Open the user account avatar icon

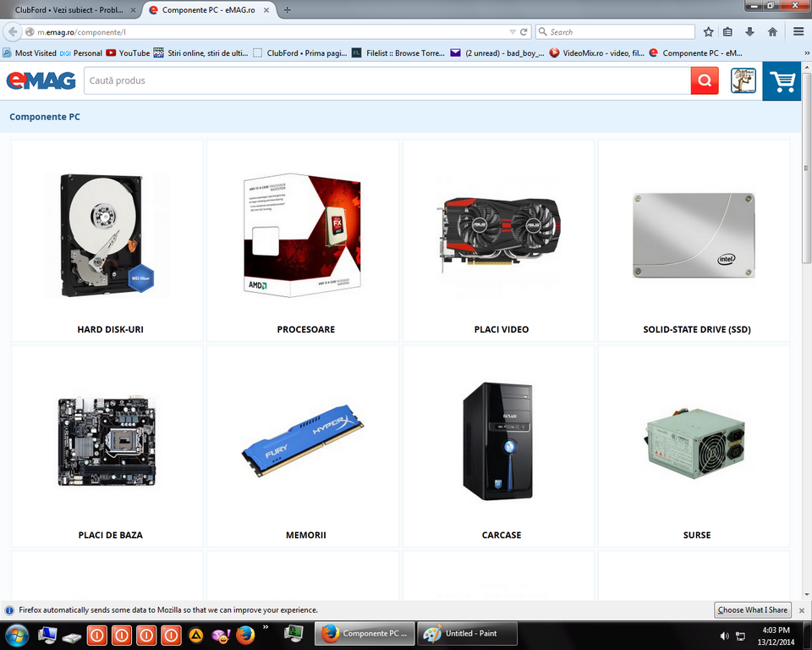pos(743,81)
